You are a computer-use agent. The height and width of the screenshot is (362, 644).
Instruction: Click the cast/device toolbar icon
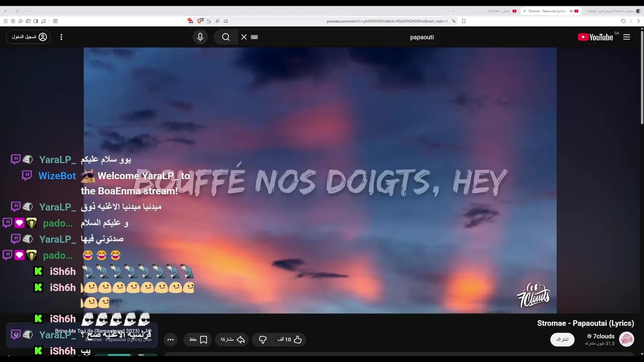tap(226, 21)
